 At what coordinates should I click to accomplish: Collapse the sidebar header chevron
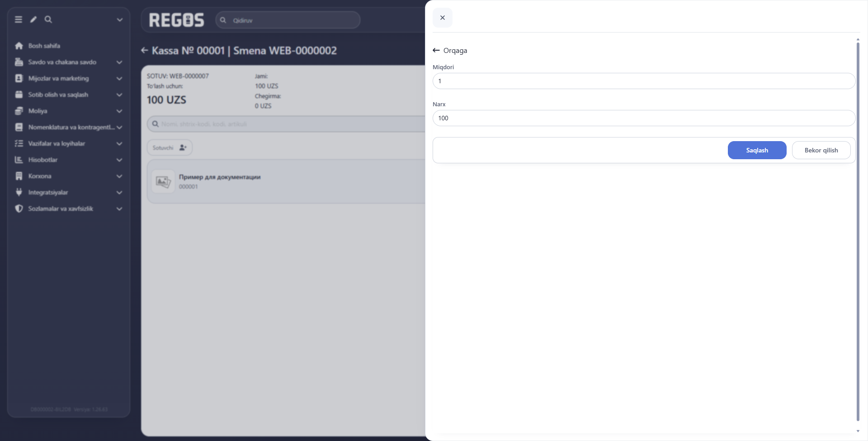tap(120, 20)
